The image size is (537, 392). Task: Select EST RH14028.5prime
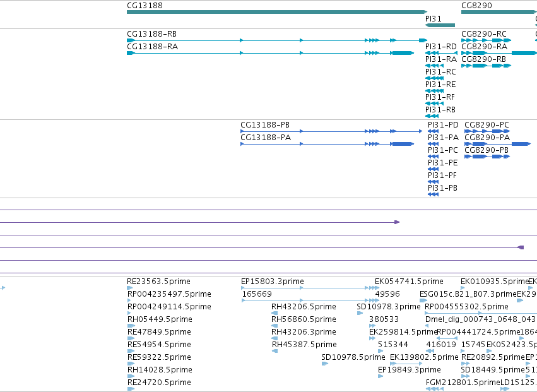click(x=160, y=370)
